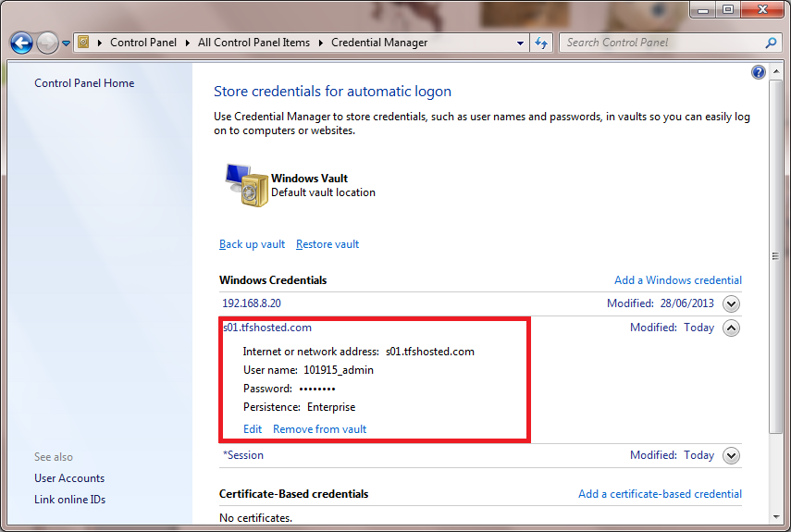
Task: Click the search magnifier icon
Action: pos(771,43)
